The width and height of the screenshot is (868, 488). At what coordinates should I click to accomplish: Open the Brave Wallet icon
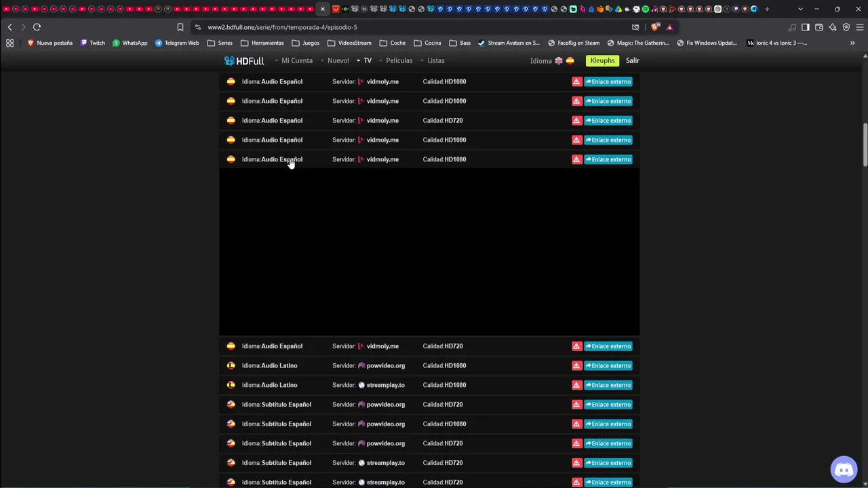[819, 27]
